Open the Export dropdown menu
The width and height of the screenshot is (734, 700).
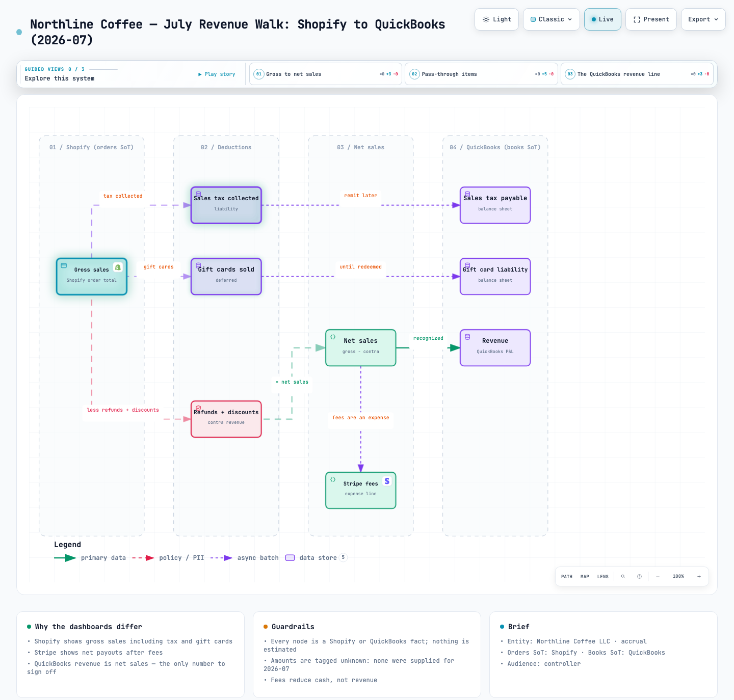pyautogui.click(x=703, y=19)
